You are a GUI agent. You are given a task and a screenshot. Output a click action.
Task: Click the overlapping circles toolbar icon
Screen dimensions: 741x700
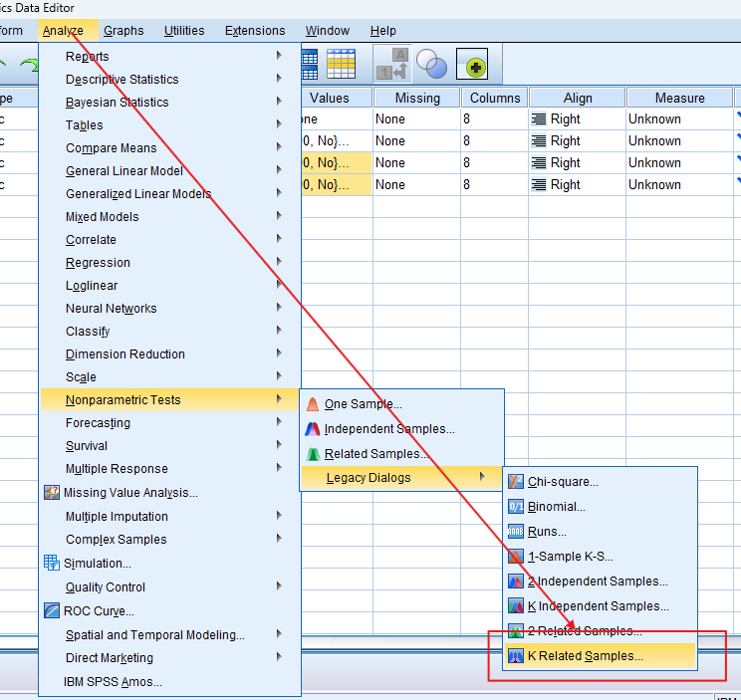(432, 65)
